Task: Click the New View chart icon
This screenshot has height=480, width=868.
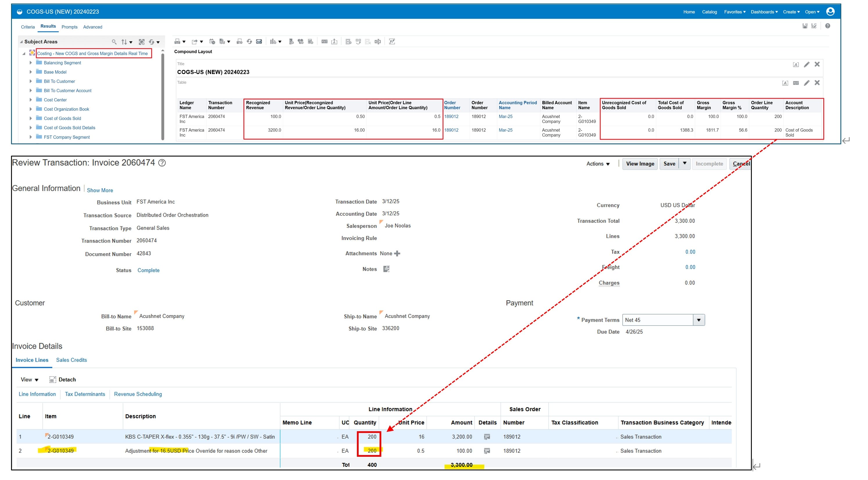Action: coord(273,42)
